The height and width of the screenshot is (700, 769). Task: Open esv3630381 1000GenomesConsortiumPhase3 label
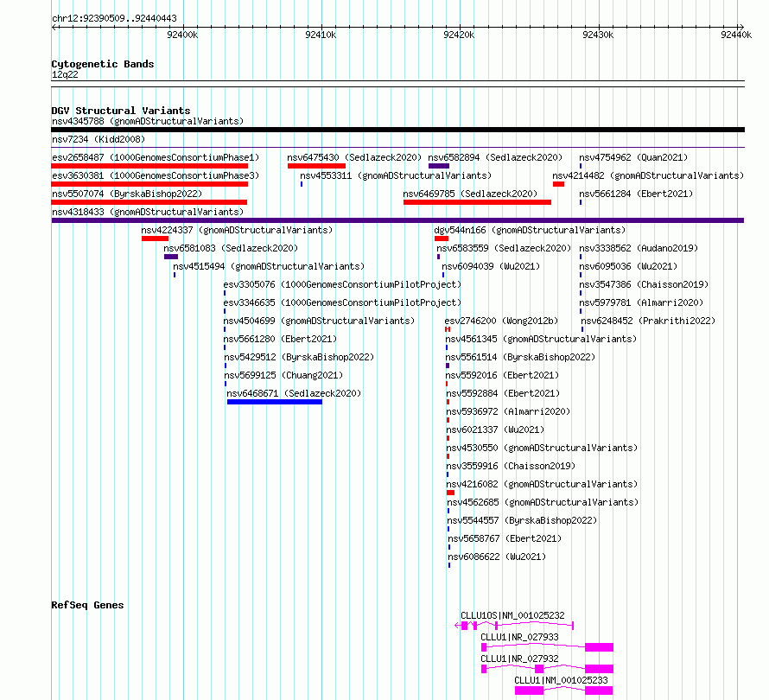(156, 175)
